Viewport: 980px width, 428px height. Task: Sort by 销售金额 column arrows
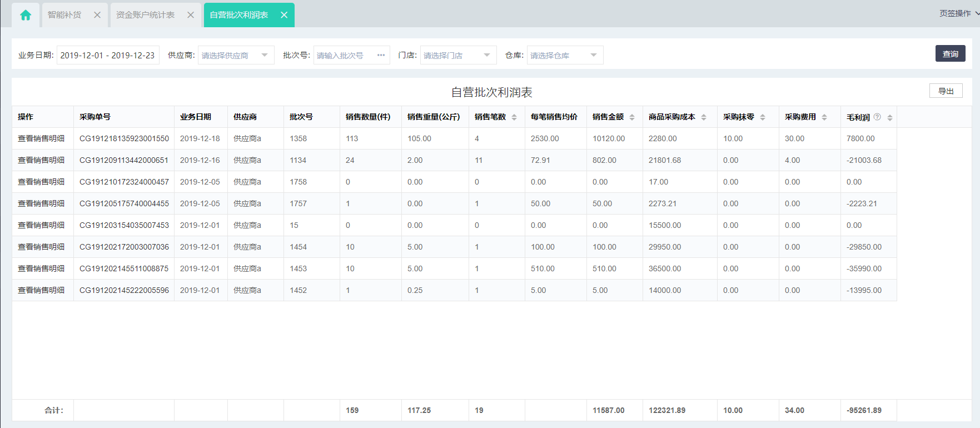coord(632,117)
